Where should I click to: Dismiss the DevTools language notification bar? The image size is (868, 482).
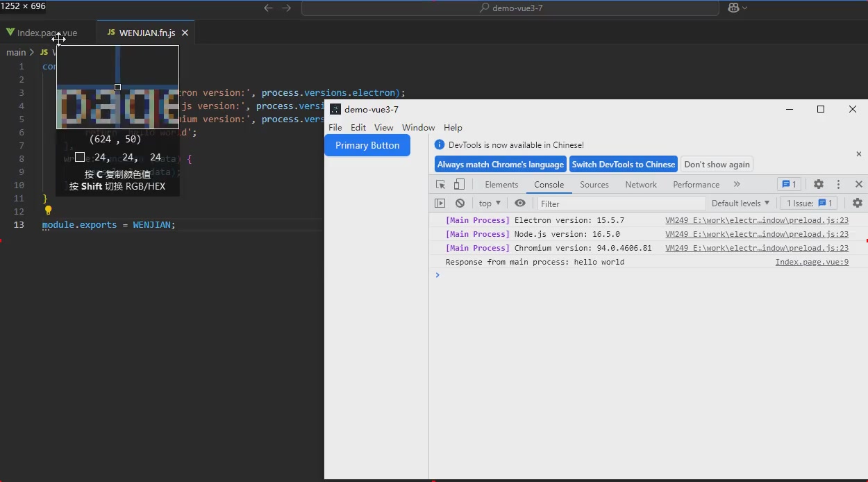point(858,154)
